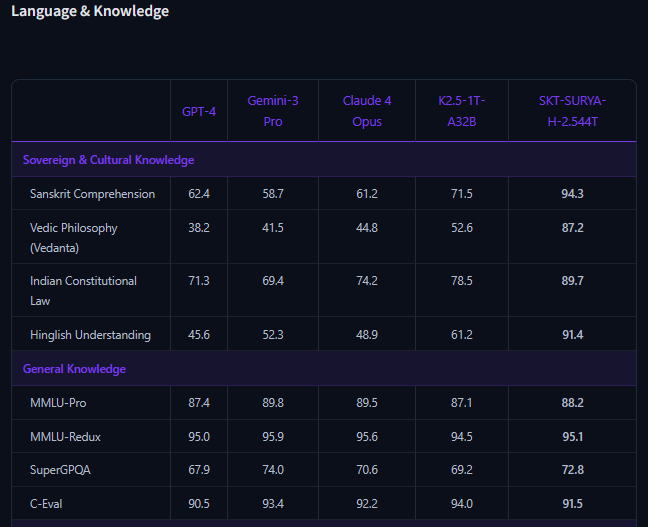Click Gemini-3 Pro MMLU-Redux score 95.9
648x527 pixels.
point(273,437)
